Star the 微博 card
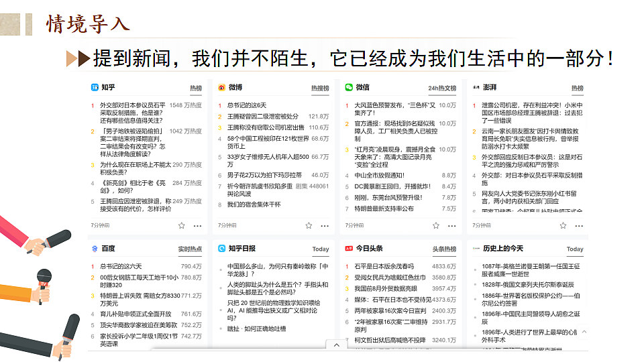Image resolution: width=644 pixels, height=362 pixels. (309, 225)
